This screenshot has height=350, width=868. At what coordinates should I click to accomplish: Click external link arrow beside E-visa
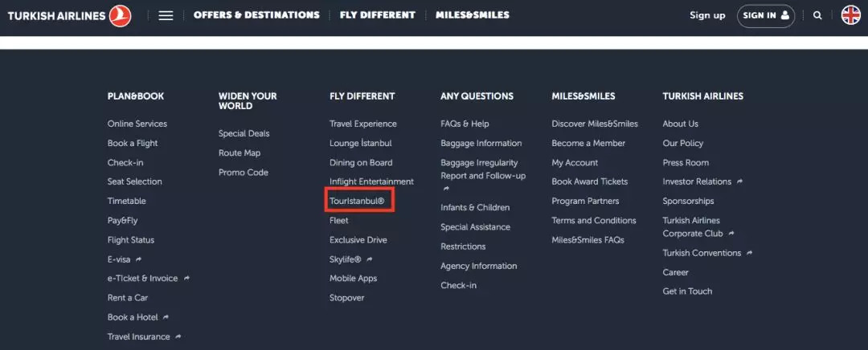tap(139, 259)
